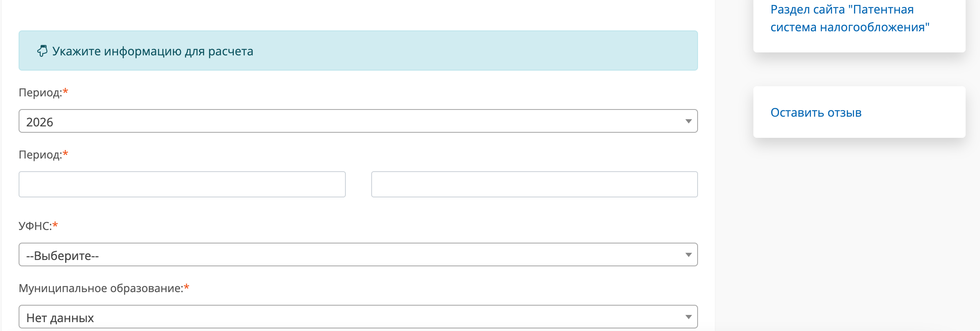Open the 'Патентная система налогообложения' site section link
980x331 pixels.
[850, 18]
